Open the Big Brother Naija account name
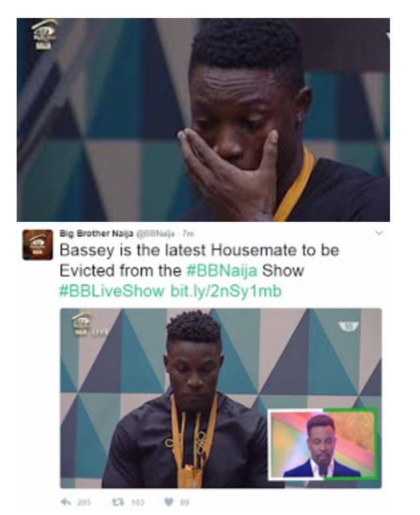 [96, 234]
